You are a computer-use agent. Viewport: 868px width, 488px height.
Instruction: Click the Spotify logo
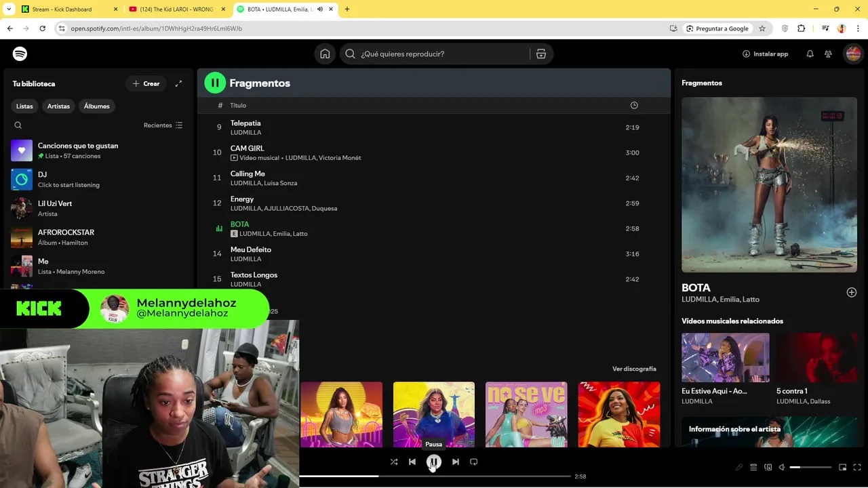coord(20,54)
